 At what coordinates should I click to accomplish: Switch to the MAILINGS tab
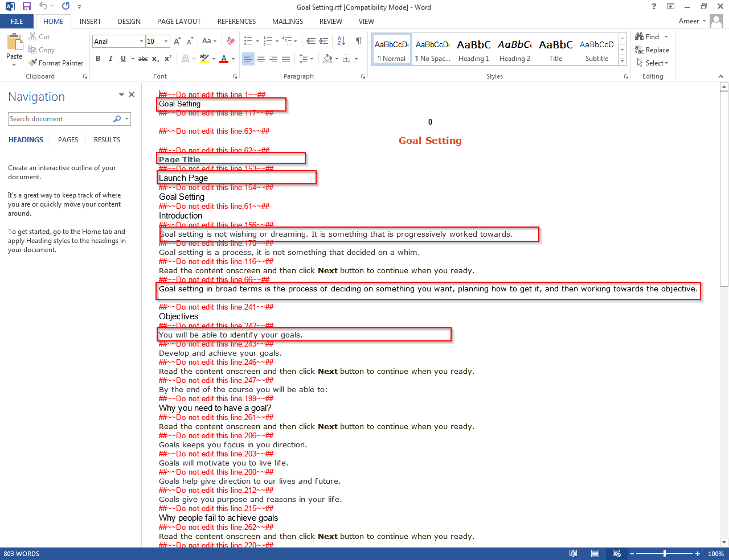point(288,21)
